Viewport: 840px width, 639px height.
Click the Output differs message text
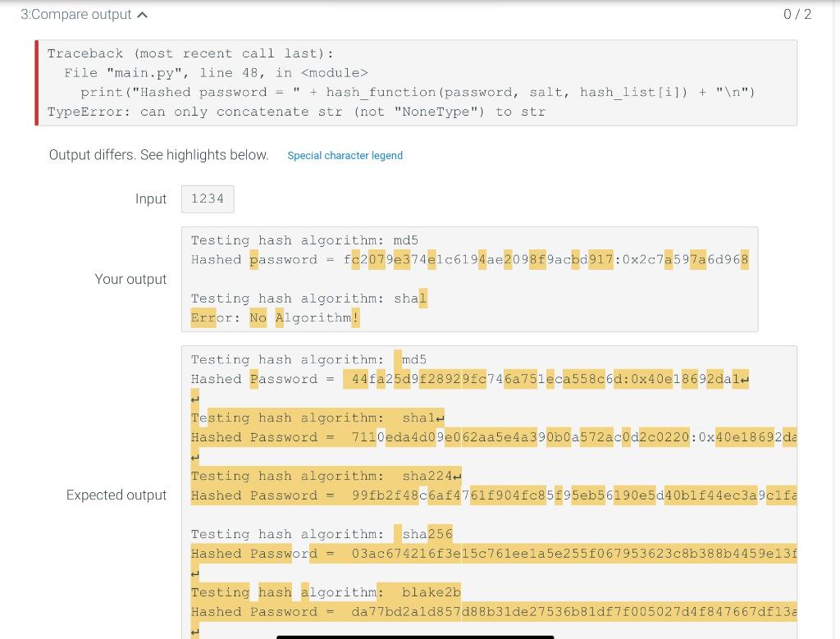click(x=158, y=155)
